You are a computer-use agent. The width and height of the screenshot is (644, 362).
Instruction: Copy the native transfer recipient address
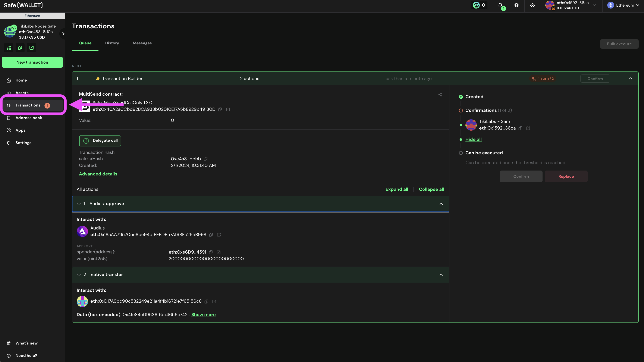point(206,302)
